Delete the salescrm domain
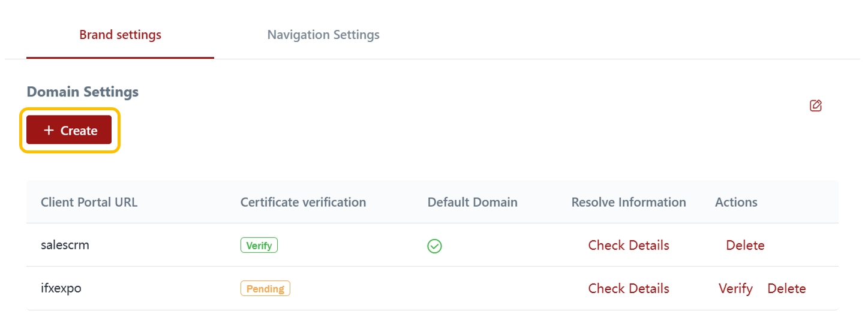Viewport: 868px width, 326px height. [x=745, y=245]
